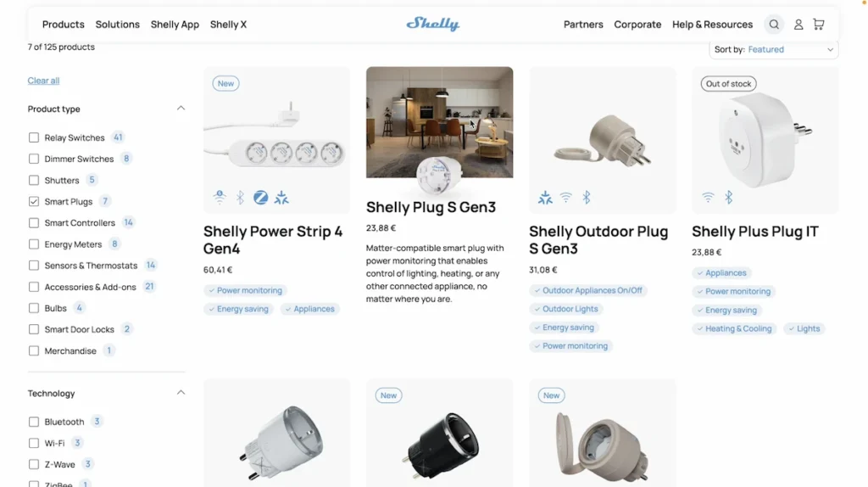Collapse the Technology filter section
Viewport: 868px width, 487px height.
[x=181, y=393]
